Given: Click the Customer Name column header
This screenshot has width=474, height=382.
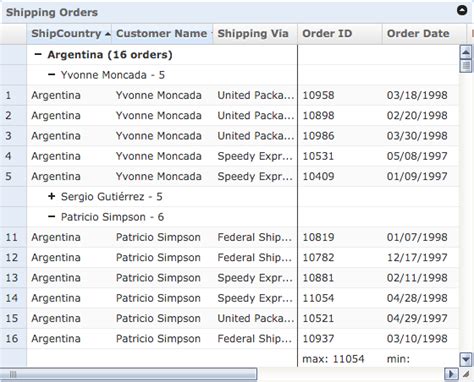Looking at the screenshot, I should click(162, 34).
